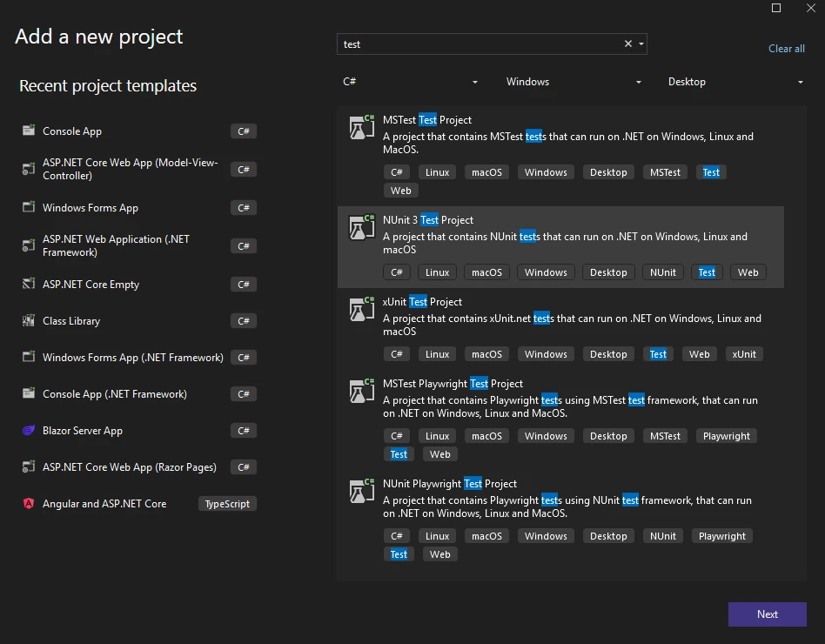The width and height of the screenshot is (825, 644).
Task: Click the Windows Forms App template icon
Action: [29, 207]
